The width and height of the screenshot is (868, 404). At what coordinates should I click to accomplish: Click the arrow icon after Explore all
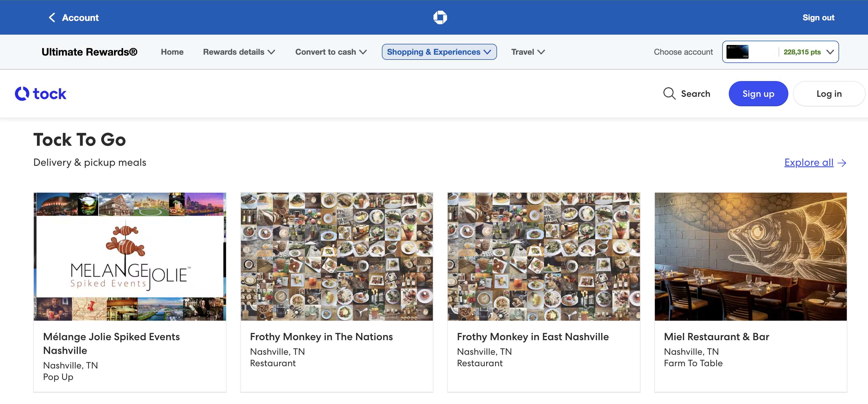click(x=842, y=163)
